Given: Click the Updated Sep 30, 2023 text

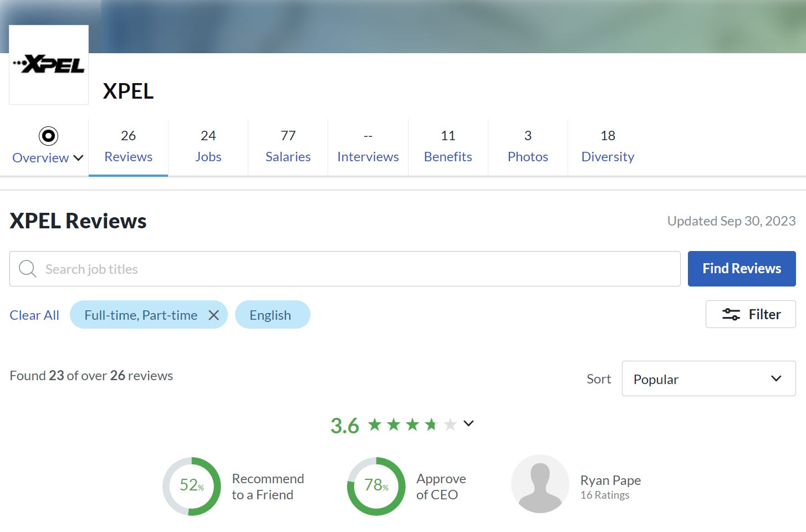Looking at the screenshot, I should pos(731,221).
